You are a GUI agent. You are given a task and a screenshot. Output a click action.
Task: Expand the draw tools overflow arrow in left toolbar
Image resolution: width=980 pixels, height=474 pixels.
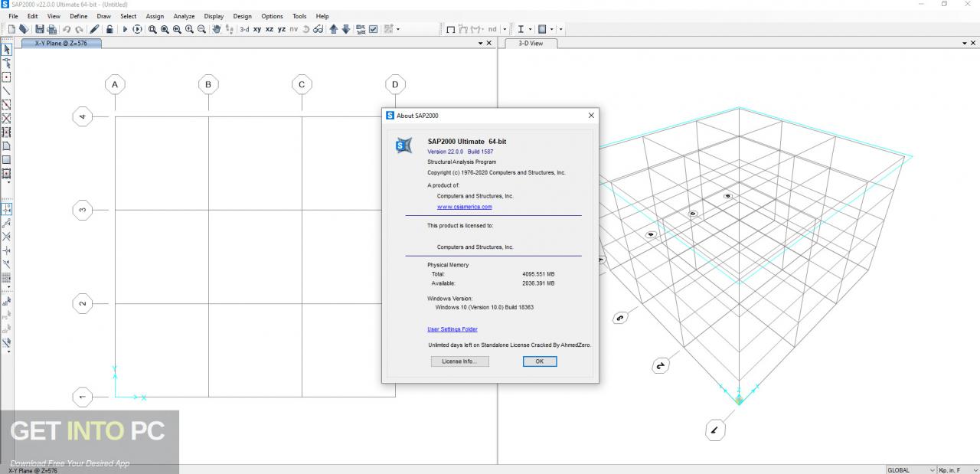pos(8,183)
